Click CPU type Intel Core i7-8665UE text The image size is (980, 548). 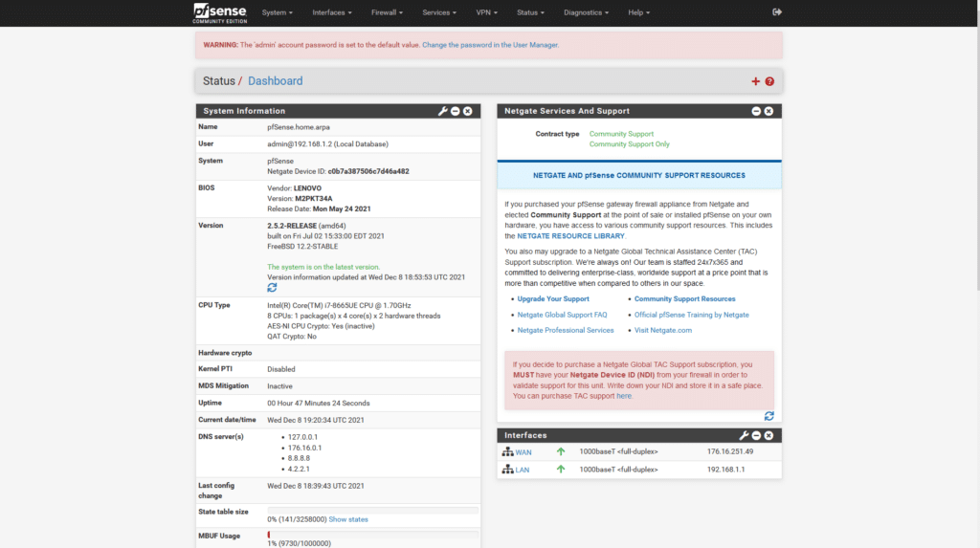tap(339, 305)
